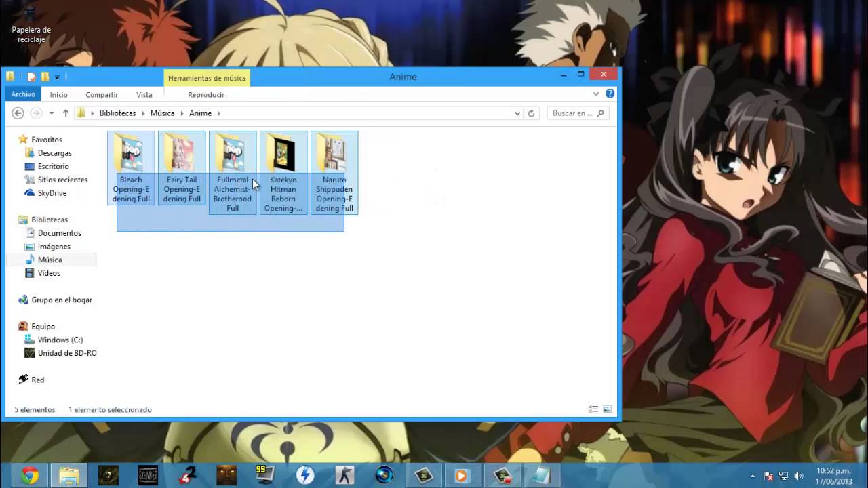The image size is (868, 488).
Task: Click the New folder icon in quick access toolbar
Action: pyautogui.click(x=45, y=77)
